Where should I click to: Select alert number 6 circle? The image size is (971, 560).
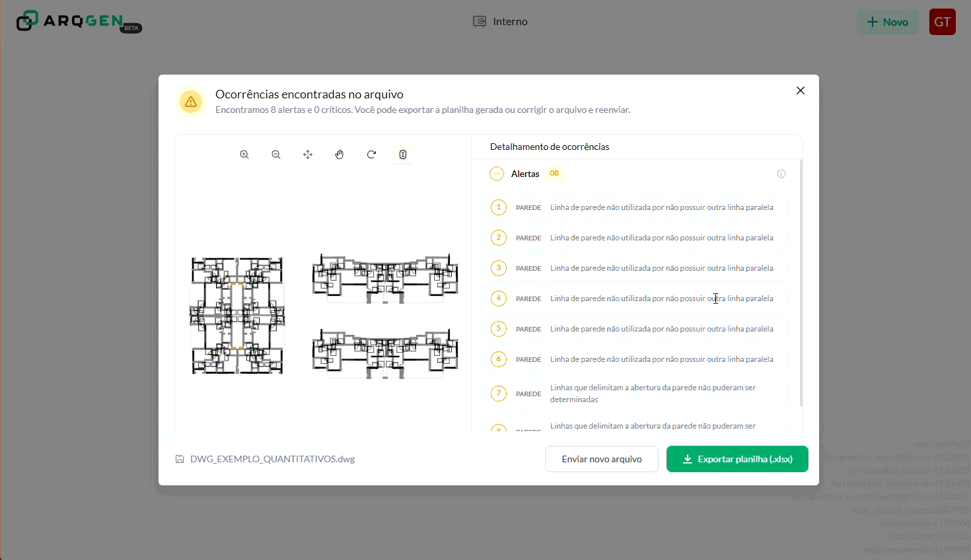(499, 359)
